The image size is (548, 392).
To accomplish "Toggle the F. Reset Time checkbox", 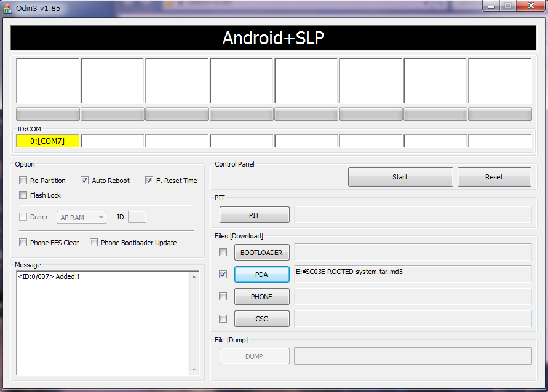I will pos(149,181).
